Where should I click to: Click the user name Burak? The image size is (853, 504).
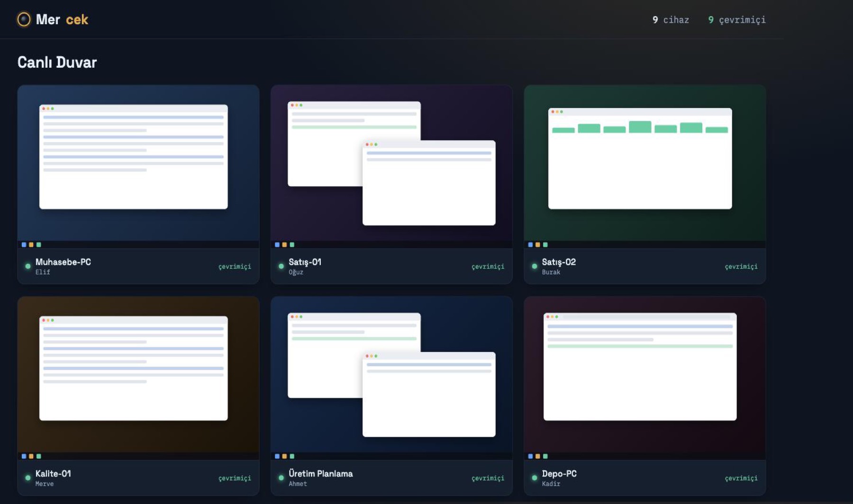pyautogui.click(x=551, y=272)
